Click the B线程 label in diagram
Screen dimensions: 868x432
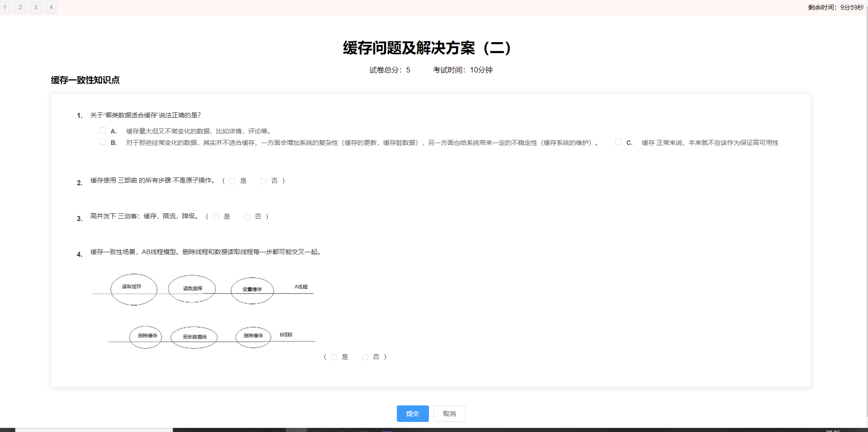tap(286, 335)
